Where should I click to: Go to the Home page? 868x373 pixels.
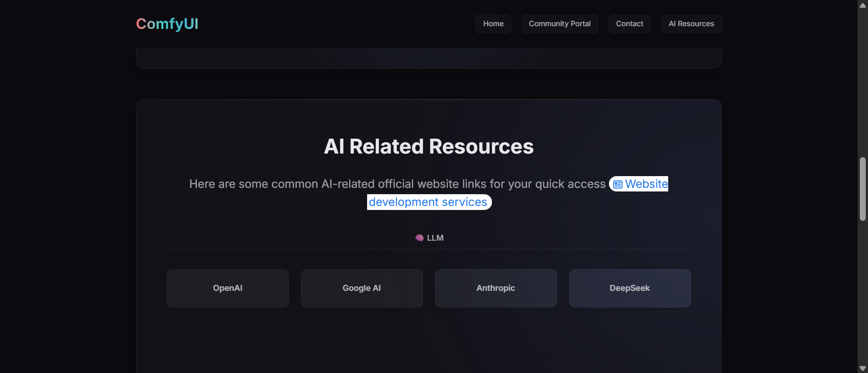(x=493, y=24)
